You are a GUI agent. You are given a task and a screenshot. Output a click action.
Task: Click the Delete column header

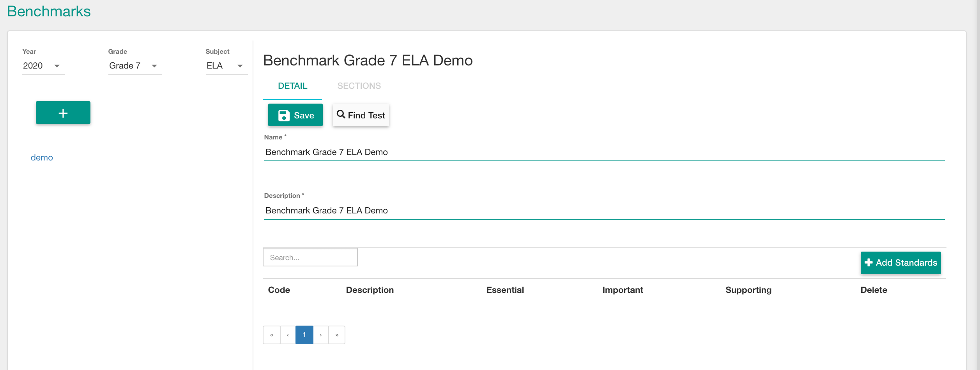pos(874,290)
